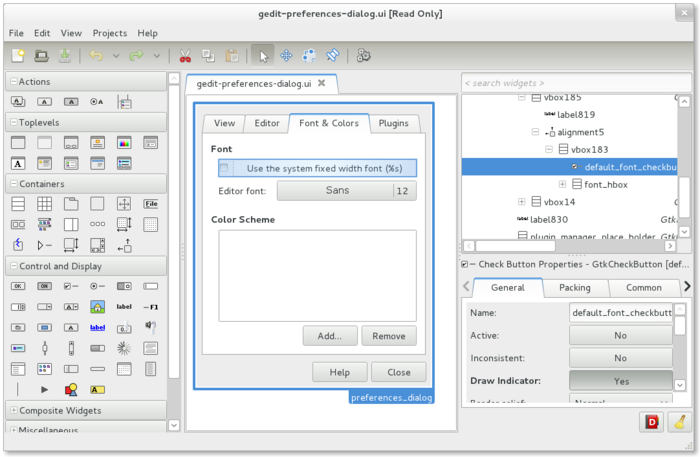Click the Undo arrow icon

coord(96,56)
